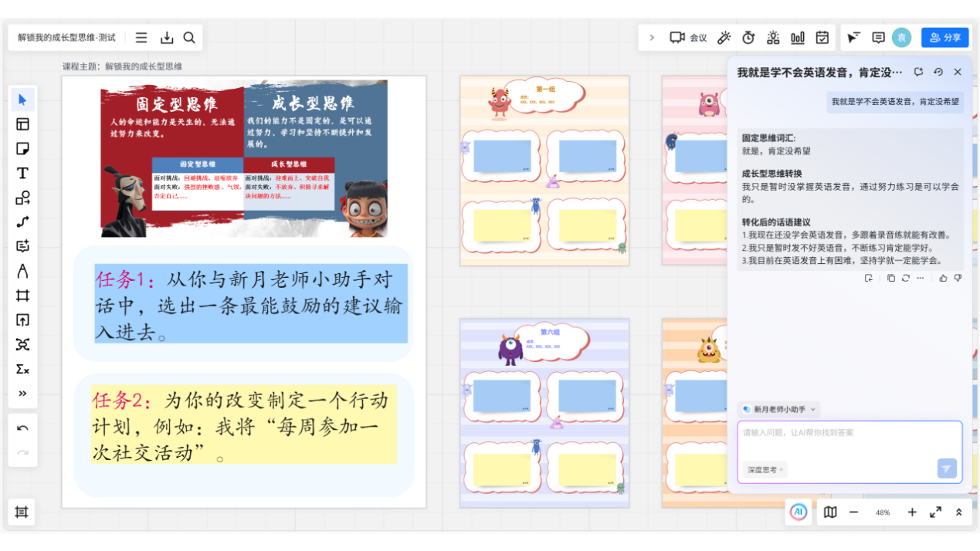Close the AI assistant panel

[x=958, y=72]
